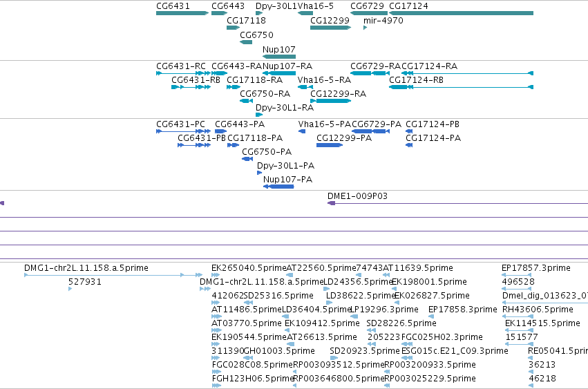Select protein CG6443-PA

coord(240,124)
